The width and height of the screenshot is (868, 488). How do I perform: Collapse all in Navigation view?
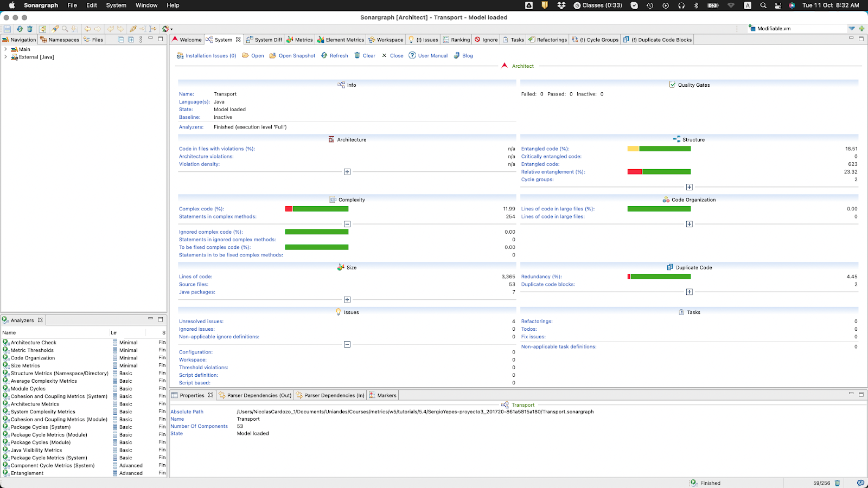click(121, 40)
